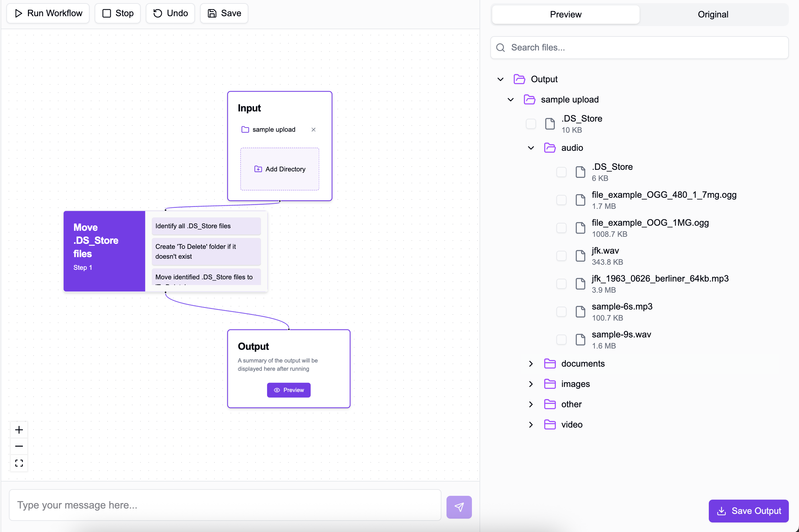Fit workflow canvas to view

pos(19,463)
